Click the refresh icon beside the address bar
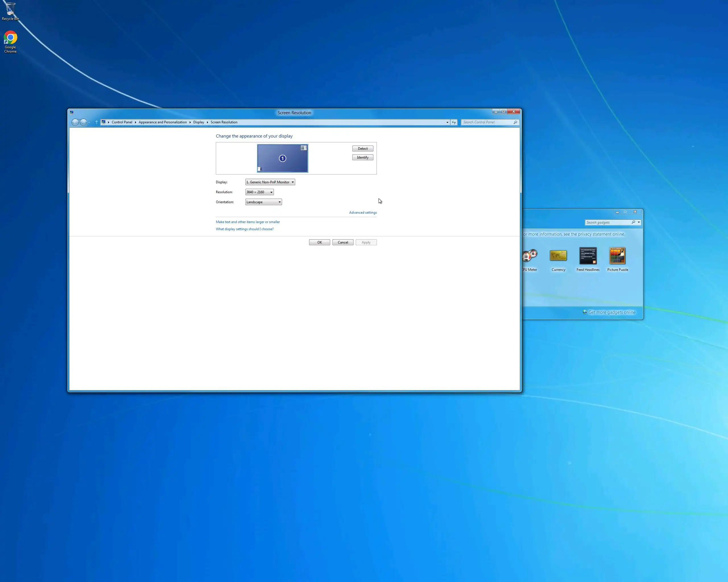This screenshot has width=728, height=582. [454, 122]
